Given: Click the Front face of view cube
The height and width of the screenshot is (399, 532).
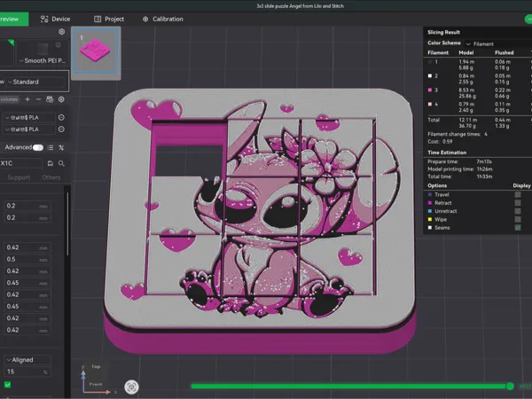Looking at the screenshot, I should pos(96,384).
